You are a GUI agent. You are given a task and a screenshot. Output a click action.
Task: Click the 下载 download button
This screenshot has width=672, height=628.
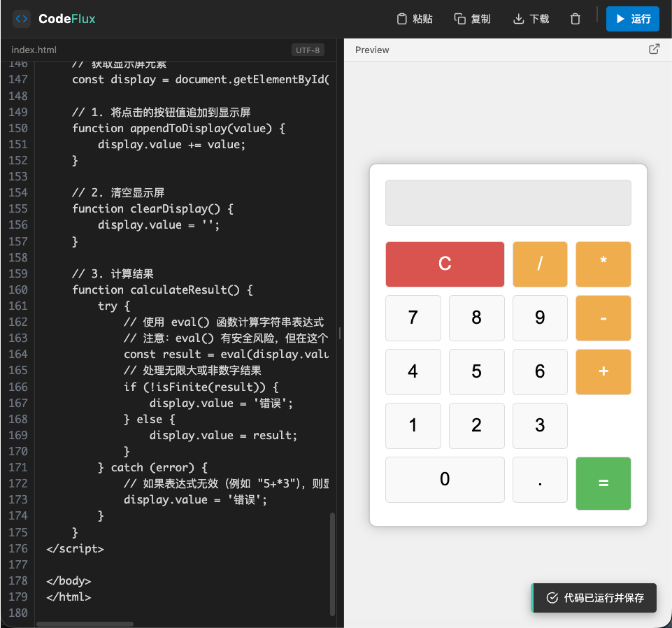tap(531, 19)
